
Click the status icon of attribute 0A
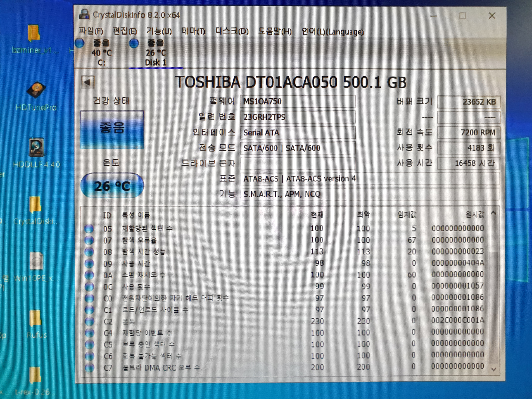[89, 275]
